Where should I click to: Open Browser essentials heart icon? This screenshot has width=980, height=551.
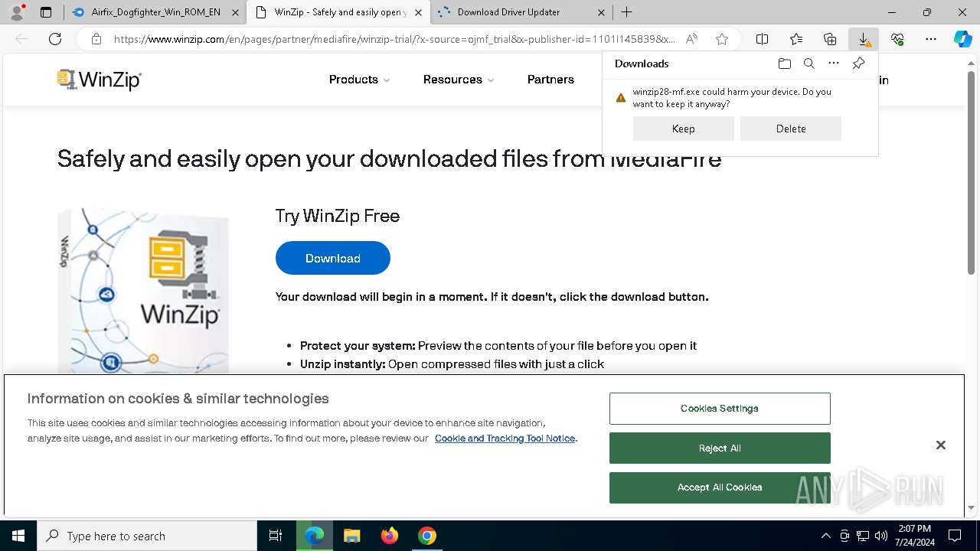[897, 39]
